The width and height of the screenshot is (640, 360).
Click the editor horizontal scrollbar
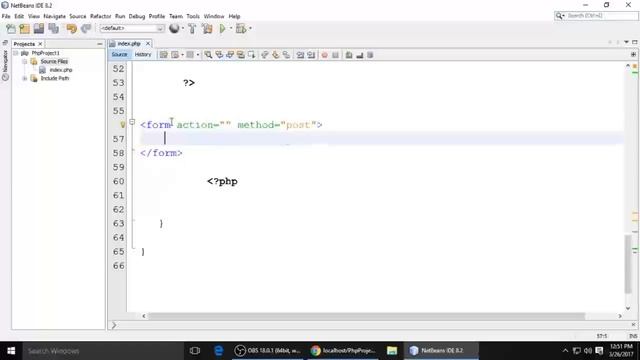pos(366,316)
